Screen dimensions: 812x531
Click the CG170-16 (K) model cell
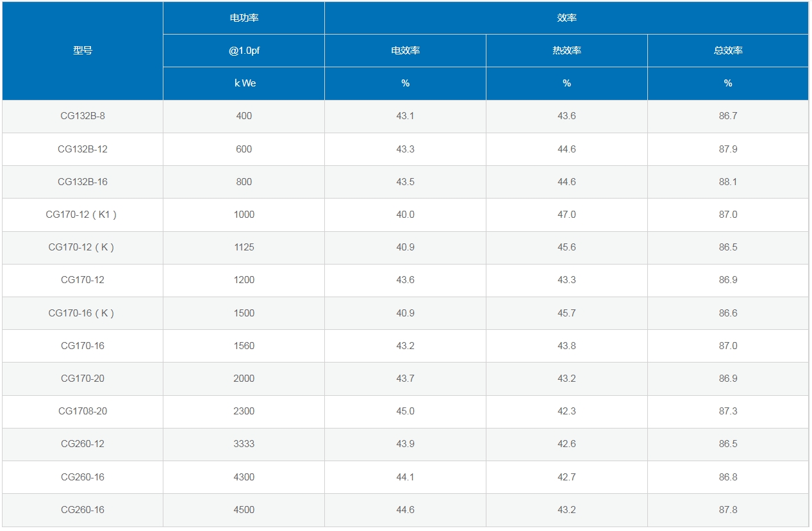pos(83,313)
